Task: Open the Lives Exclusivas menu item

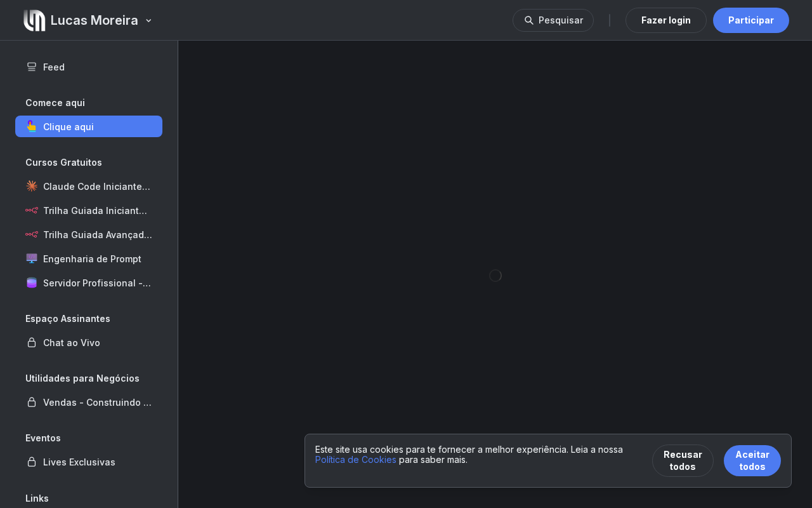Action: [x=89, y=462]
